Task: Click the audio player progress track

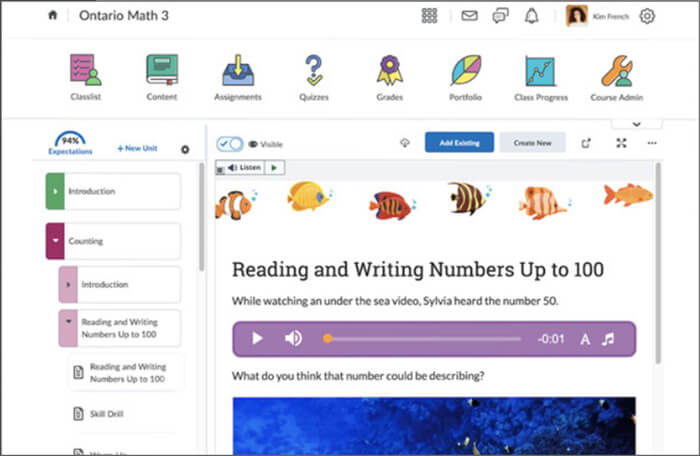Action: pos(422,339)
